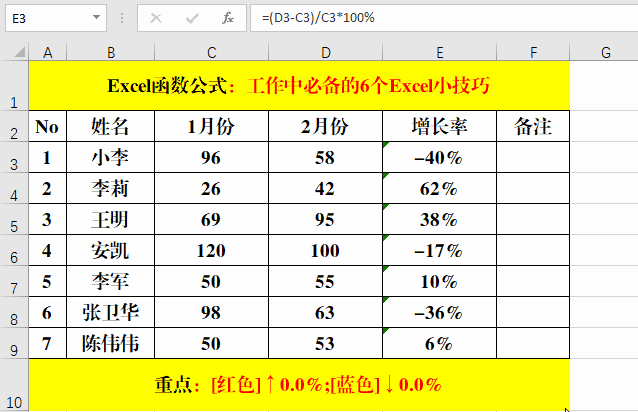Select column B header

(111, 52)
